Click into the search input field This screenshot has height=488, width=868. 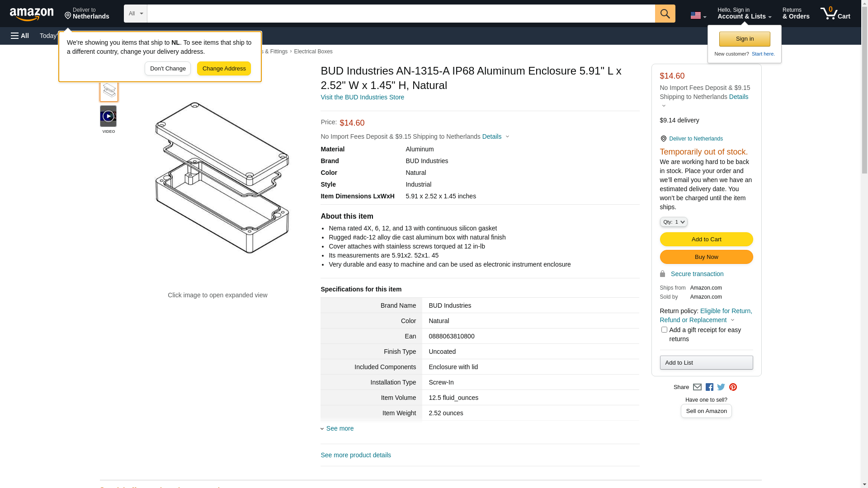(401, 14)
